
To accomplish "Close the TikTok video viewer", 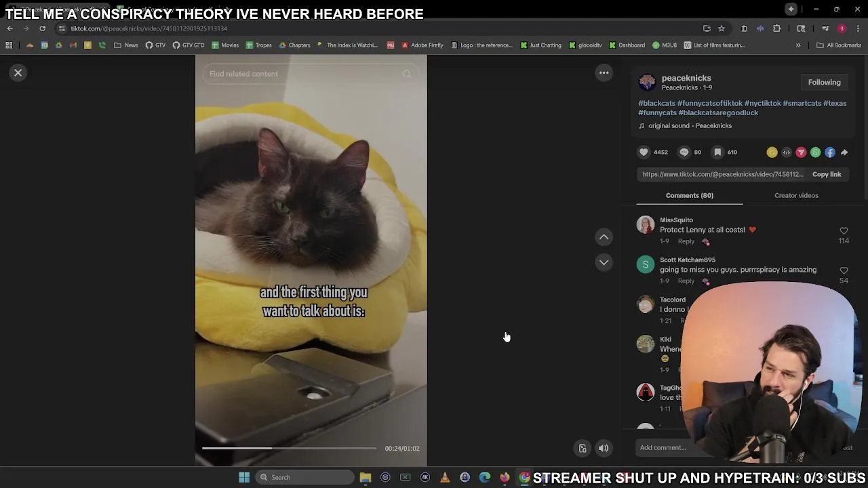I will [x=18, y=73].
